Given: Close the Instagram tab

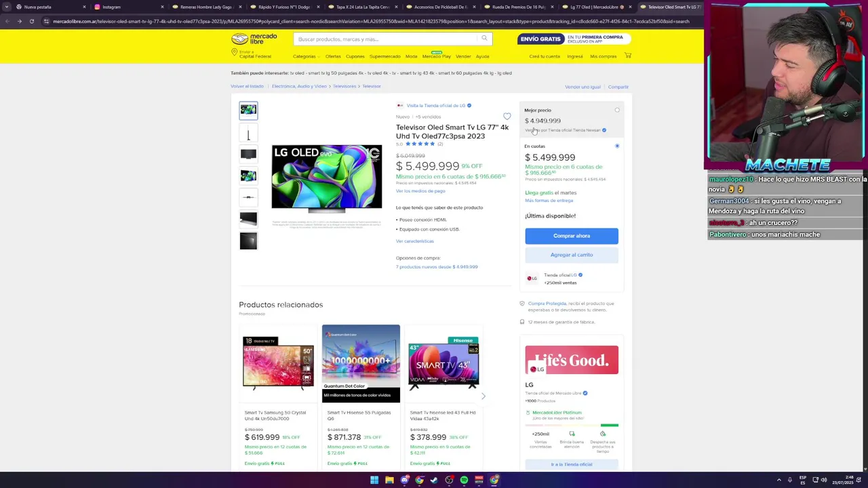Looking at the screenshot, I should click(x=162, y=7).
